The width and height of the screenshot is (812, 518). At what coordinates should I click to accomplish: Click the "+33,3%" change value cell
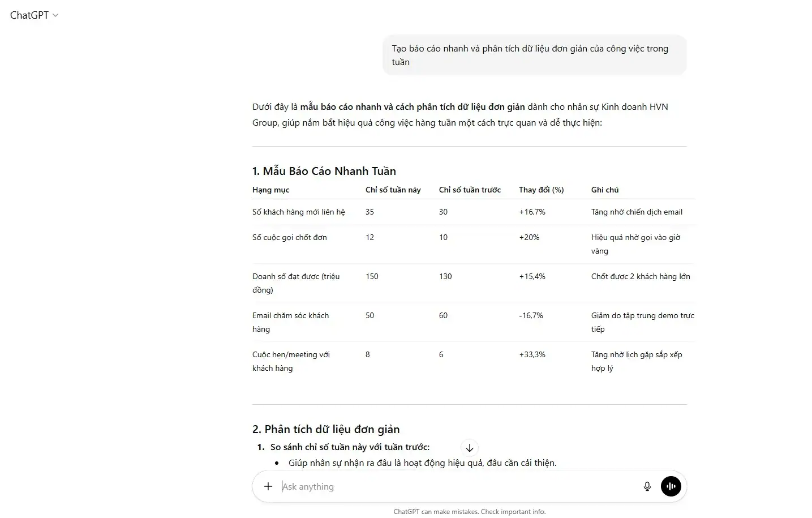[532, 354]
